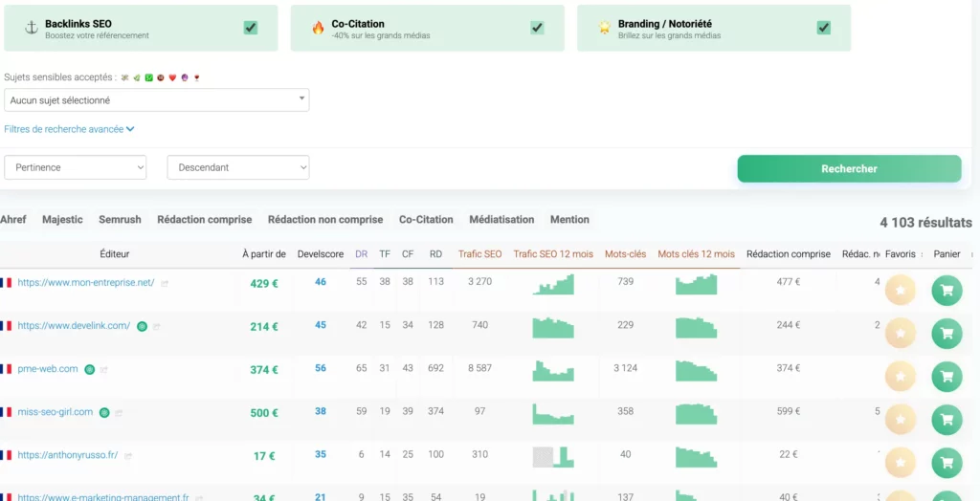Sort by the Trafic SEO column header
The height and width of the screenshot is (501, 980).
pyautogui.click(x=480, y=254)
